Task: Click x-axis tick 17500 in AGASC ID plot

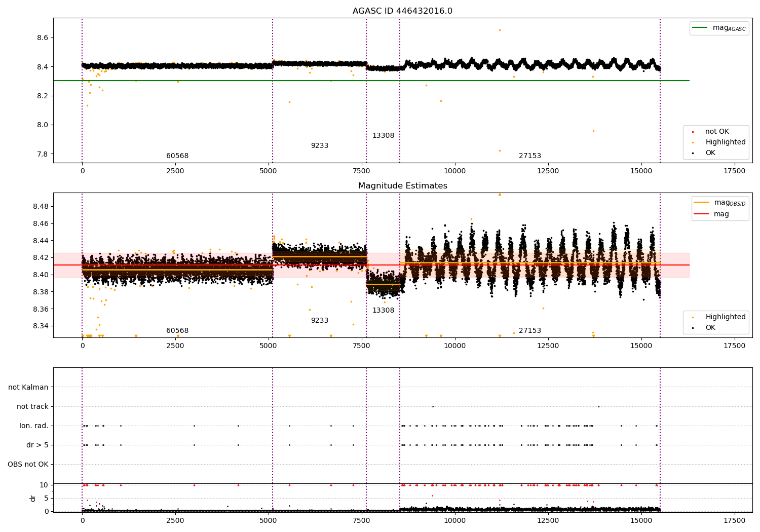Action: pos(734,171)
